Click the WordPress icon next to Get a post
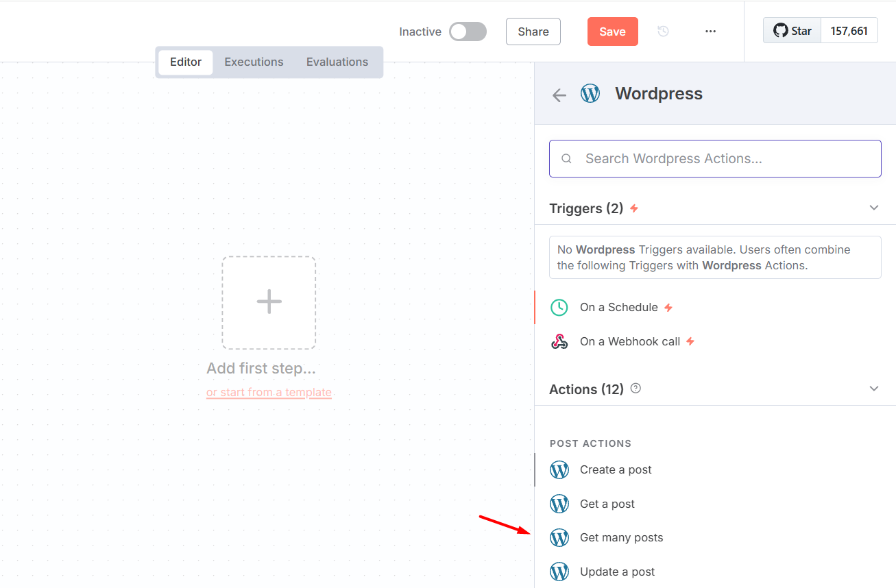Screen dimensions: 896x588 tap(559, 504)
